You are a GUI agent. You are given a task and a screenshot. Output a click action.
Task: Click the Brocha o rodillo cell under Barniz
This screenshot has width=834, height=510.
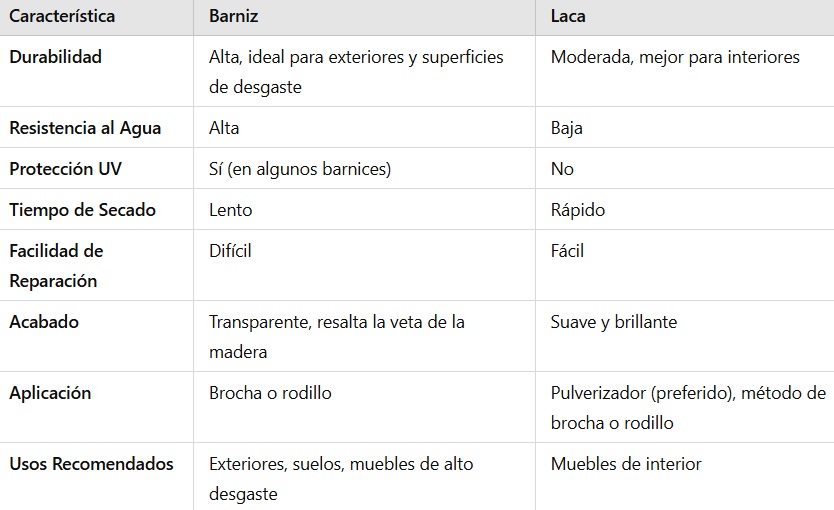(270, 393)
